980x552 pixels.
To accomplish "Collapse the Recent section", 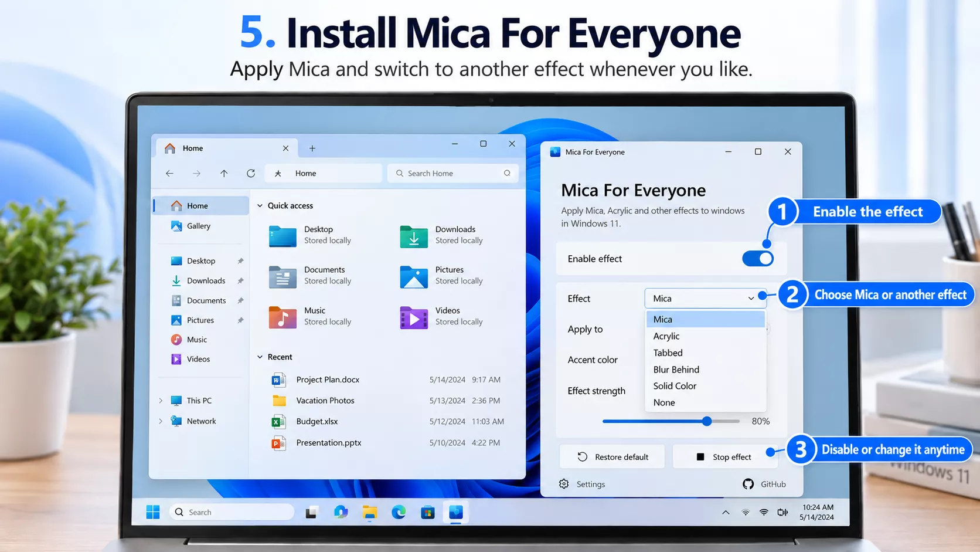I will click(260, 357).
